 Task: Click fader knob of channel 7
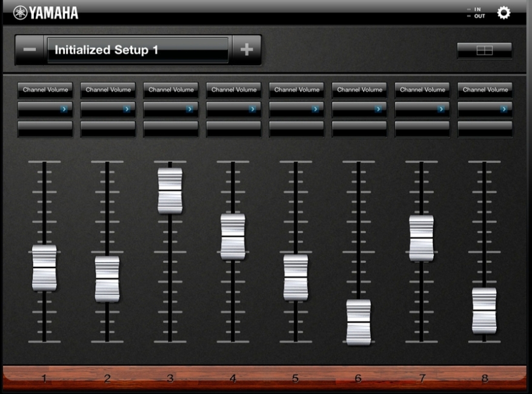pyautogui.click(x=421, y=238)
